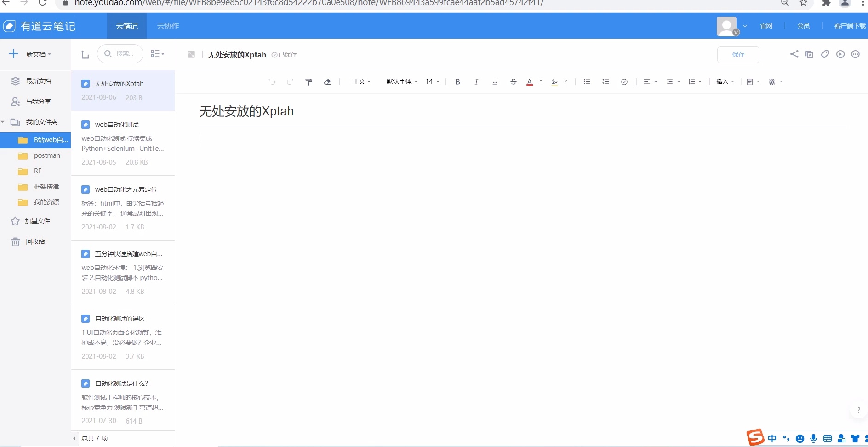This screenshot has width=868, height=447.
Task: Toggle bold formatting
Action: (457, 81)
